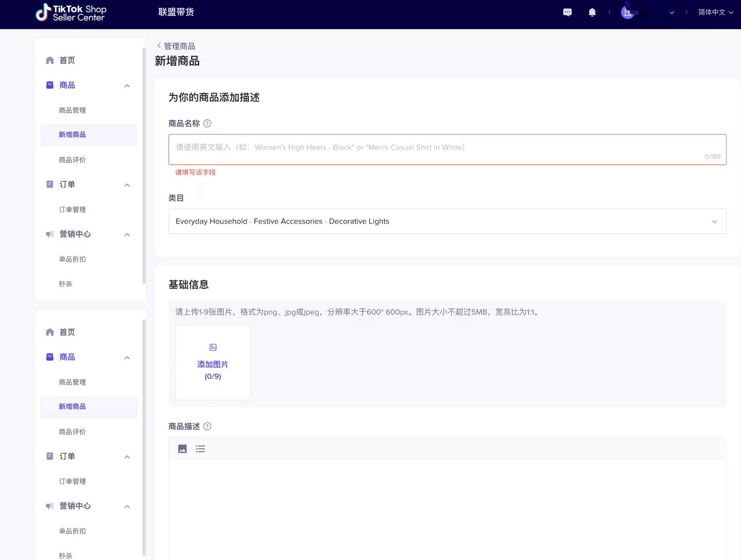
Task: Select 商品管理 in the upper sidebar
Action: point(73,110)
